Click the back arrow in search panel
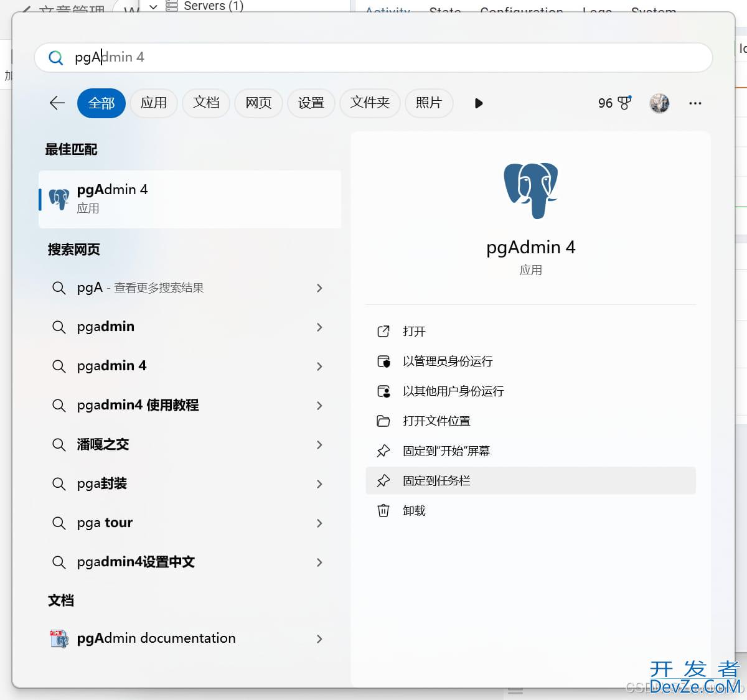747x700 pixels. [57, 103]
